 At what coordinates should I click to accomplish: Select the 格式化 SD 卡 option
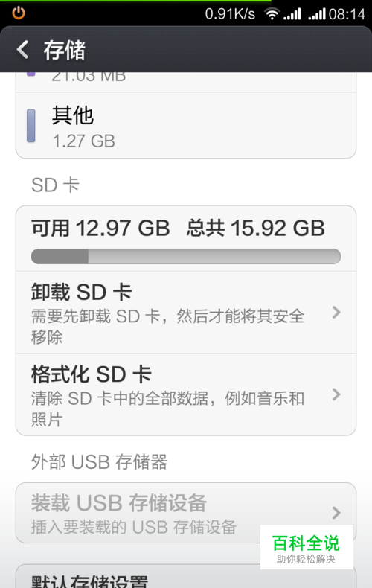point(186,394)
